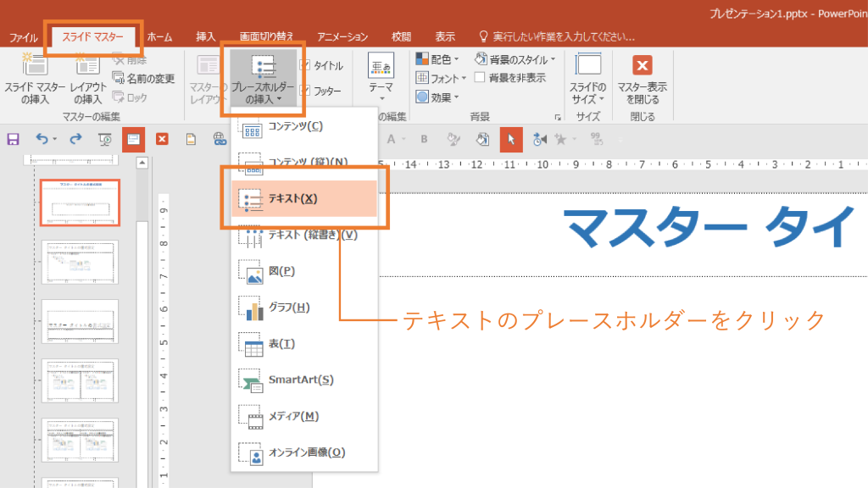
Task: Click the greyed Lock (ロック) button
Action: pyautogui.click(x=130, y=97)
